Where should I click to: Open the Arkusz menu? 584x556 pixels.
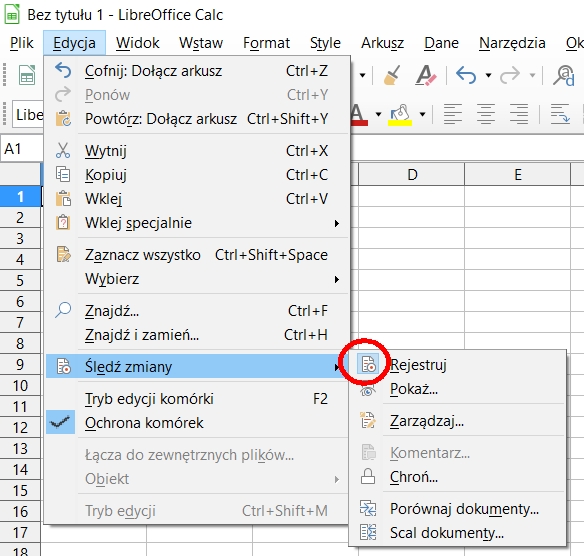[x=382, y=43]
